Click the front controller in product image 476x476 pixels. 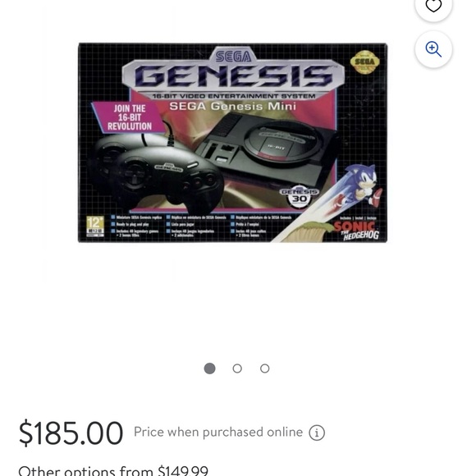click(168, 179)
